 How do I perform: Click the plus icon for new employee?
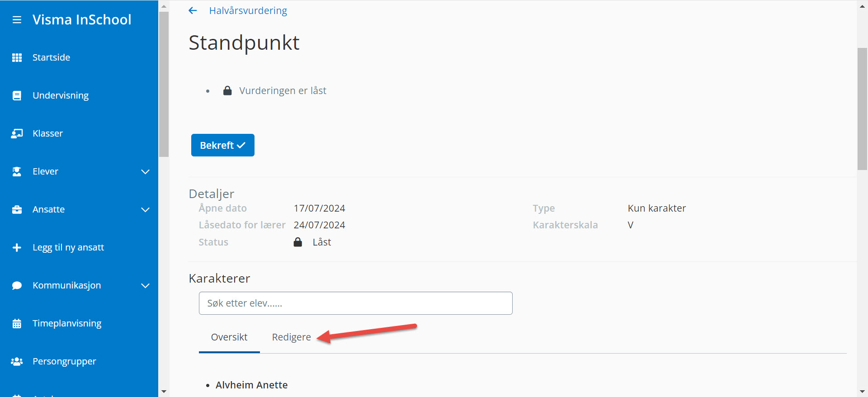pyautogui.click(x=17, y=247)
